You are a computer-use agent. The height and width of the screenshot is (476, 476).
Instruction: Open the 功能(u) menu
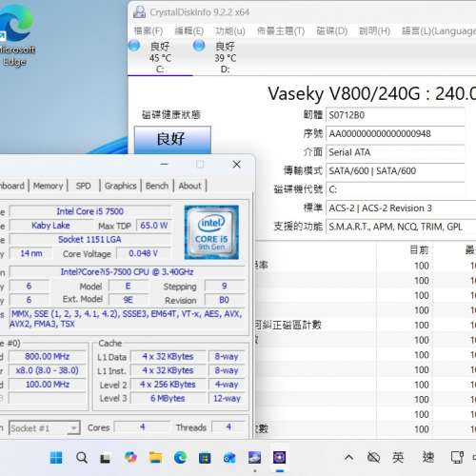click(x=230, y=30)
